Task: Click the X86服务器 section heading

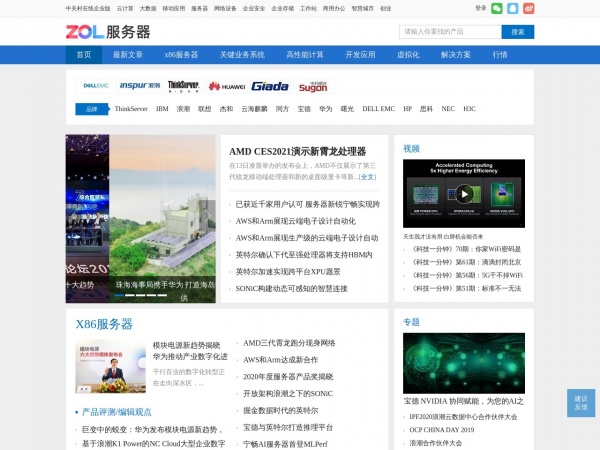Action: (x=104, y=324)
